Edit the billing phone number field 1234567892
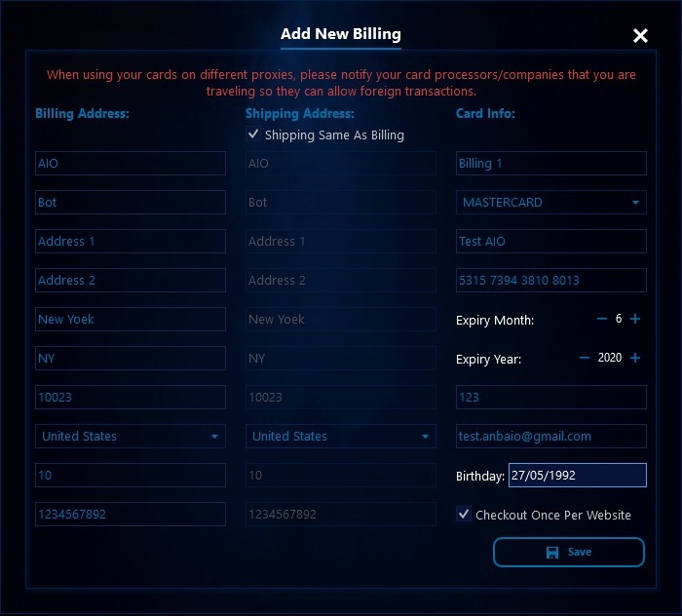 pos(130,514)
